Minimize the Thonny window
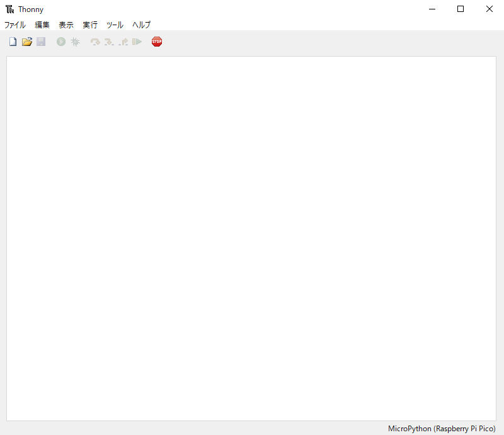The image size is (504, 435). [432, 9]
